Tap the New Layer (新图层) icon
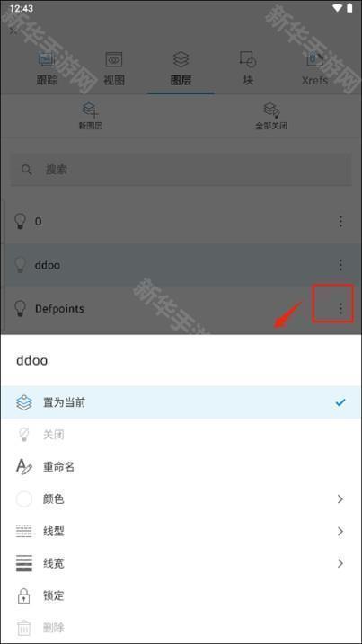This screenshot has width=362, height=644. [x=91, y=110]
